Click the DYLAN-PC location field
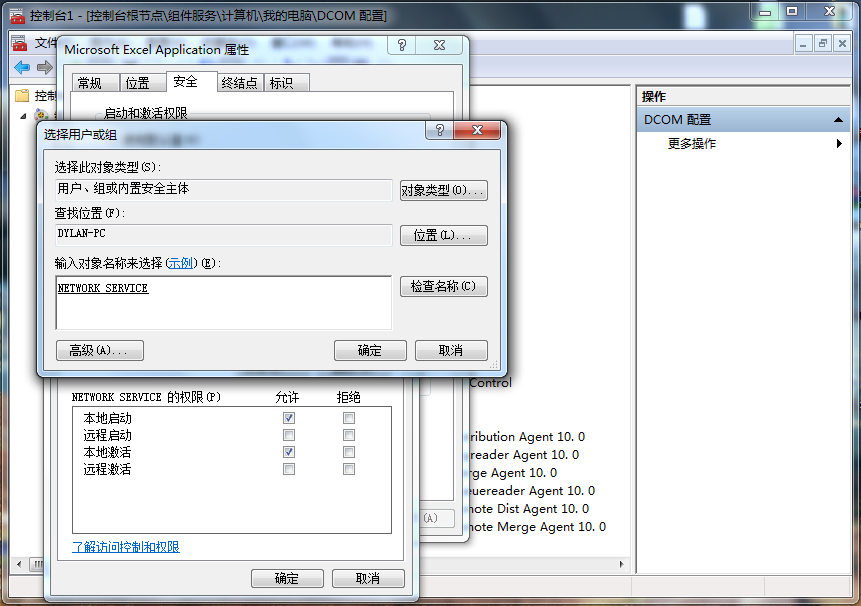Screen dimensions: 861x606 (224, 234)
